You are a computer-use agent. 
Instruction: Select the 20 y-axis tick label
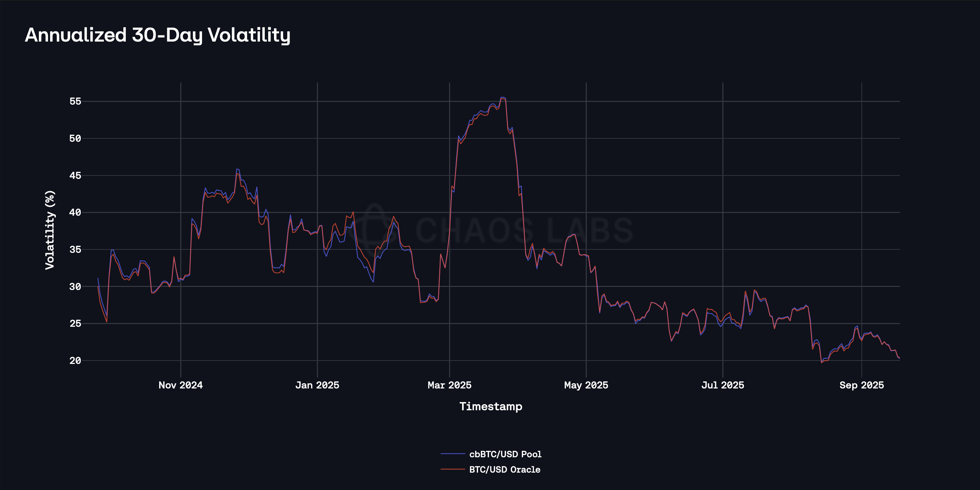click(x=75, y=361)
